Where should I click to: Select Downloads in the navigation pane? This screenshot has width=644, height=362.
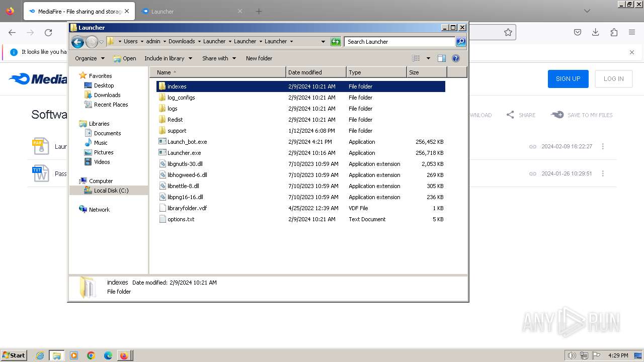coord(107,95)
